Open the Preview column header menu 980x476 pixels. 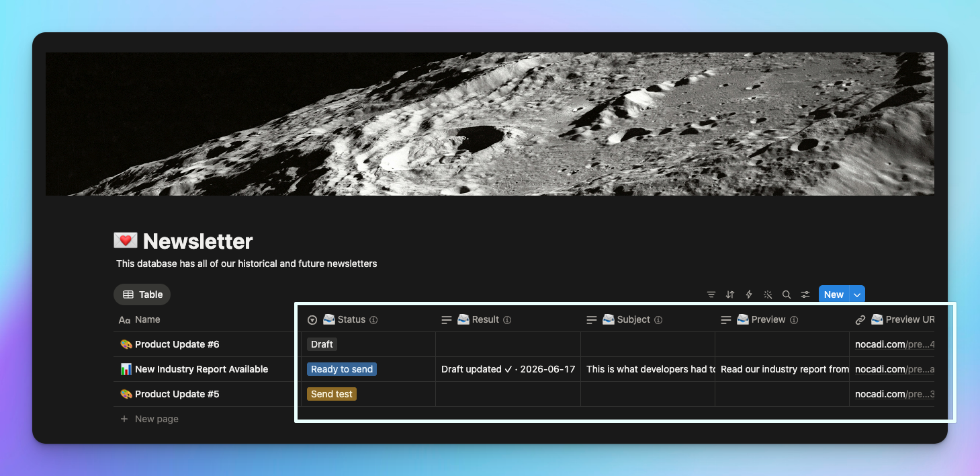click(782, 320)
